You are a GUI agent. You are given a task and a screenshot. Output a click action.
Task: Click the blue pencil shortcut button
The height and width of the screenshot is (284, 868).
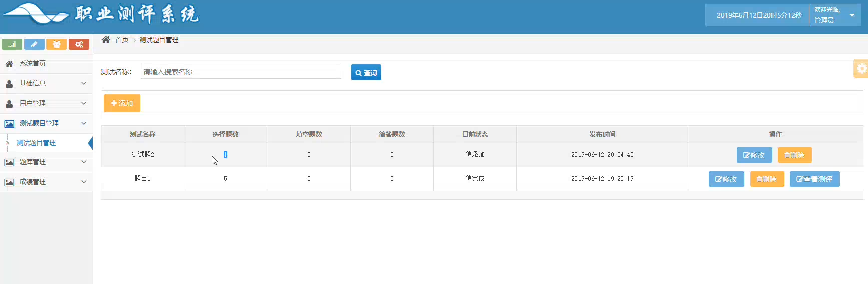(x=34, y=44)
